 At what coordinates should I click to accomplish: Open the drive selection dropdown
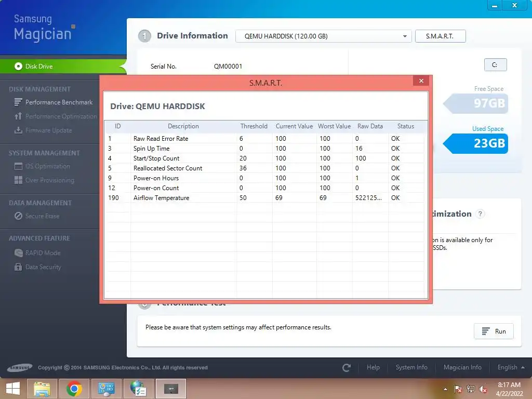[x=324, y=36]
